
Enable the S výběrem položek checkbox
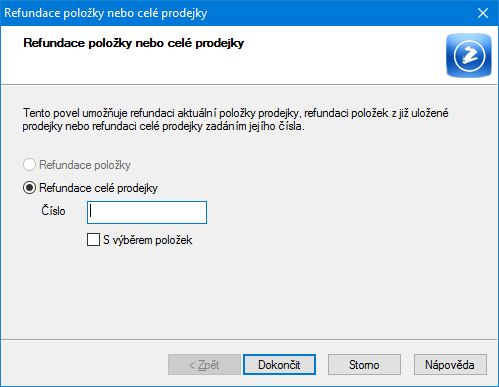pyautogui.click(x=93, y=240)
